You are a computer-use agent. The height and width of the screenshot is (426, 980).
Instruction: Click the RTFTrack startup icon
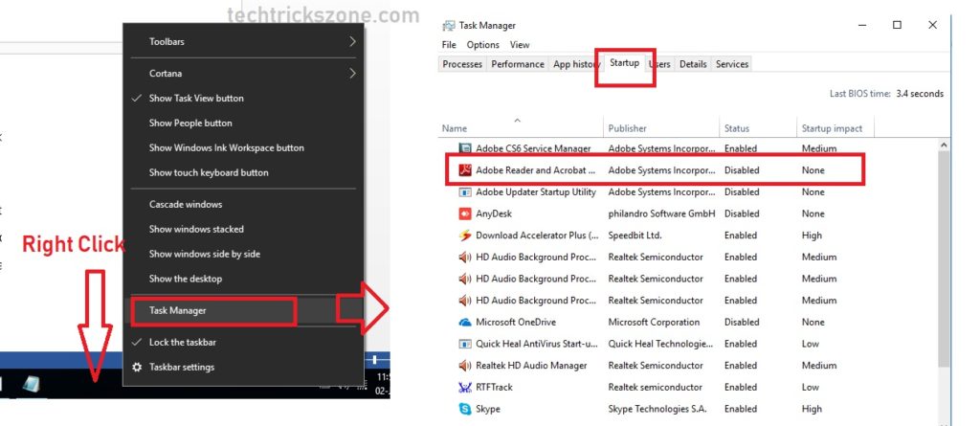(465, 387)
